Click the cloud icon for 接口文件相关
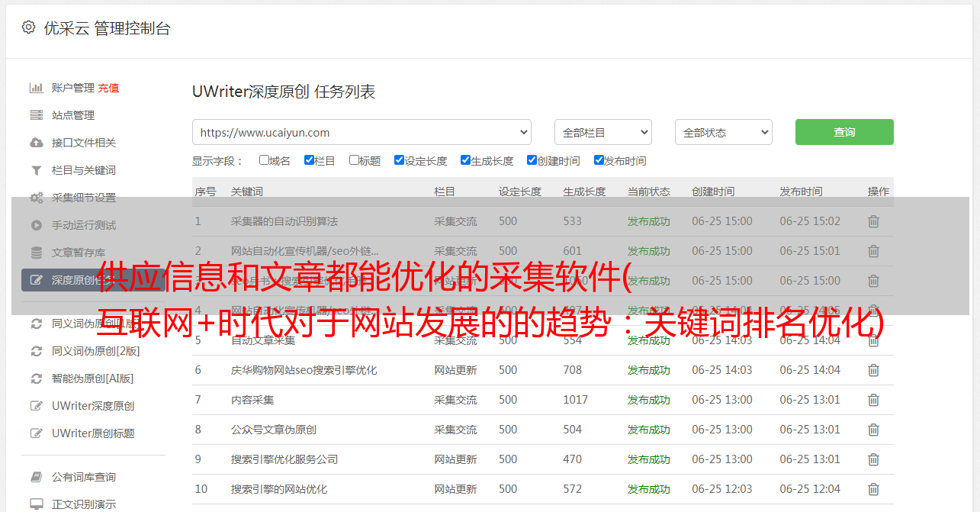Screen dimensions: 980x512 (x=36, y=143)
